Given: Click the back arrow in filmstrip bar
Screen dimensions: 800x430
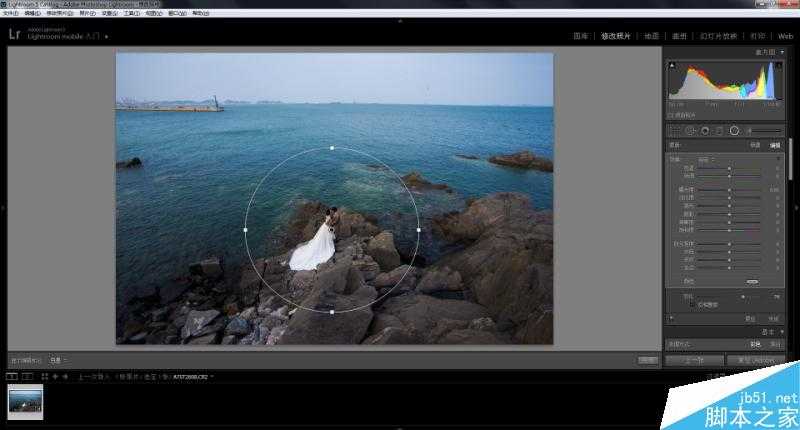Looking at the screenshot, I should point(54,377).
